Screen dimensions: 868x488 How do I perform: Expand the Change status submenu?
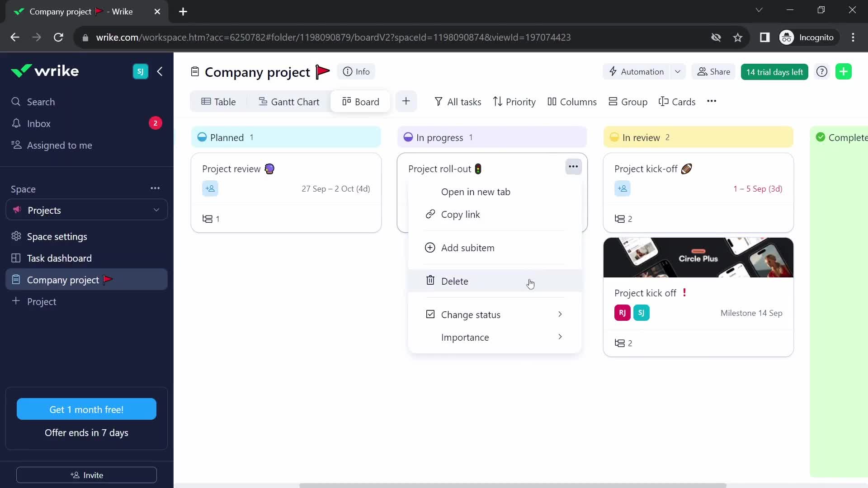click(495, 314)
